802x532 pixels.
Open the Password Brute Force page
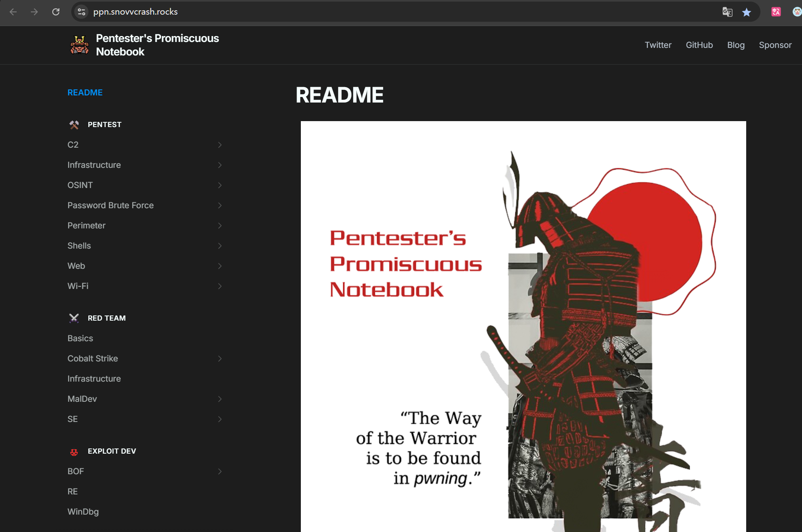[110, 205]
